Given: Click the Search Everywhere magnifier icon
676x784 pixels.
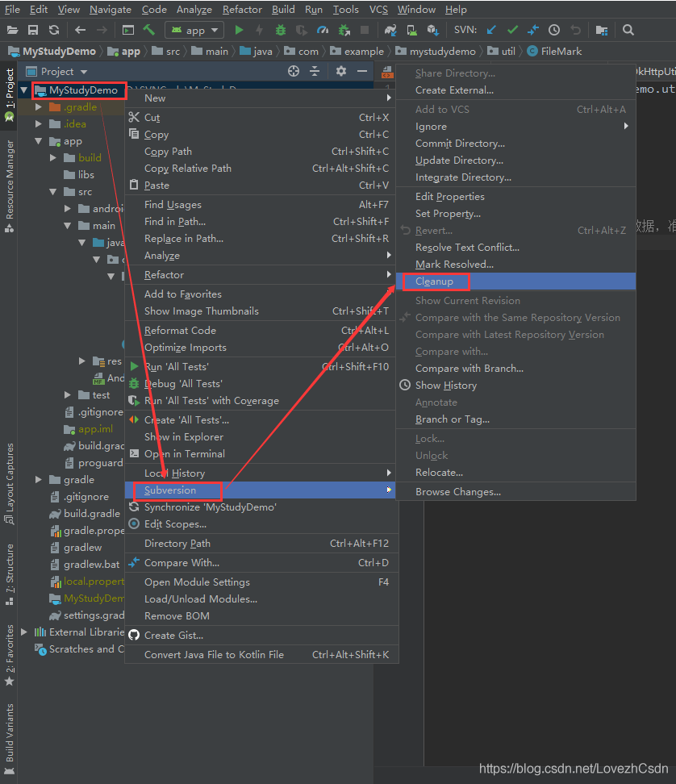Looking at the screenshot, I should tap(628, 30).
